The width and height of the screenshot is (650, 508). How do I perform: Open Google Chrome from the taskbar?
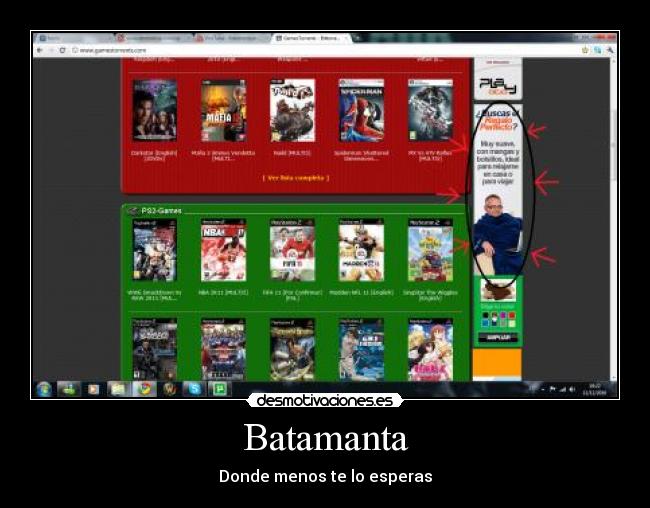click(144, 389)
